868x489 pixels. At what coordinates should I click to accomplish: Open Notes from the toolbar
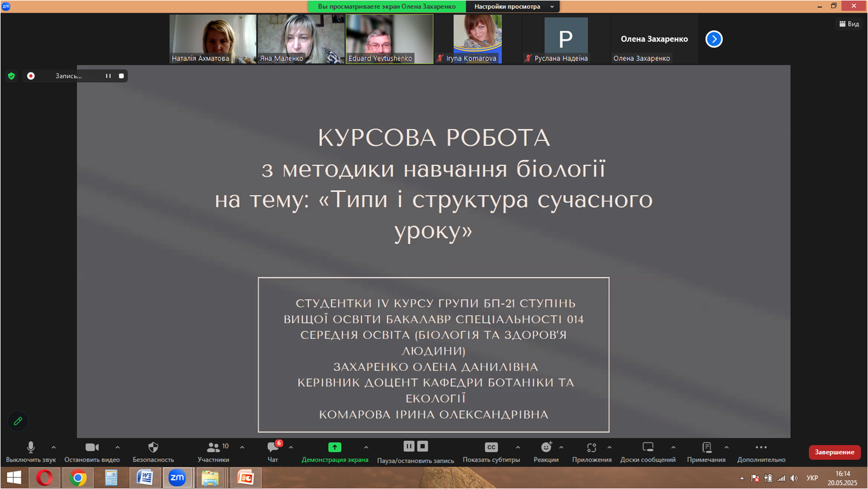[x=706, y=448]
